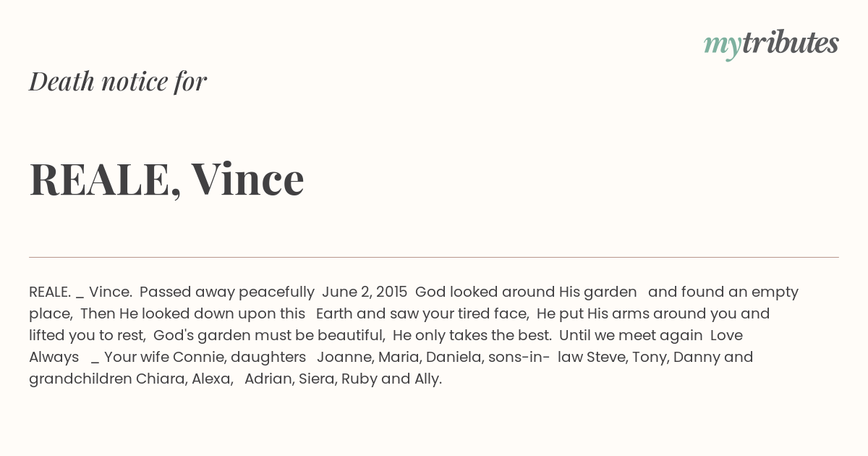Click "Earth and saw your tired face"

(422, 314)
